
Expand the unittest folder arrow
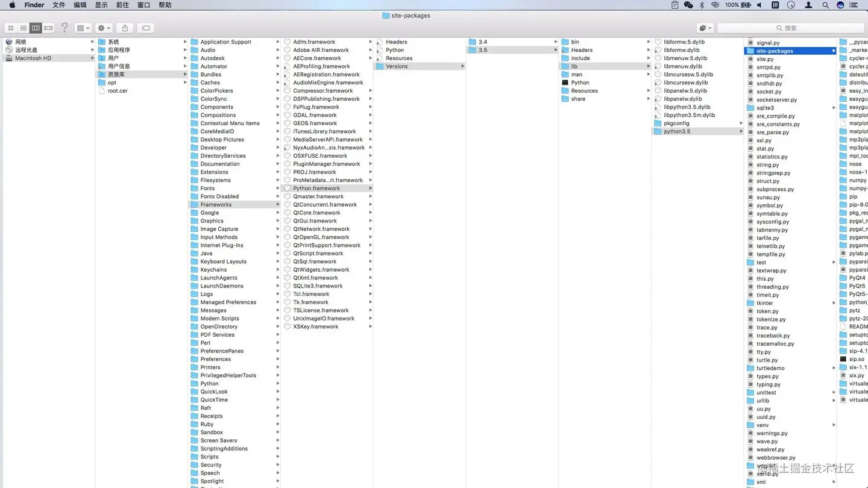click(x=834, y=392)
